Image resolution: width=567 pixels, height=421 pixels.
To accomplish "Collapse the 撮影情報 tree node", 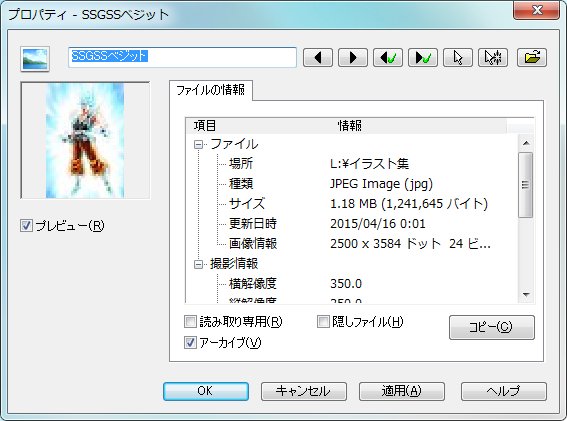I will coord(198,264).
